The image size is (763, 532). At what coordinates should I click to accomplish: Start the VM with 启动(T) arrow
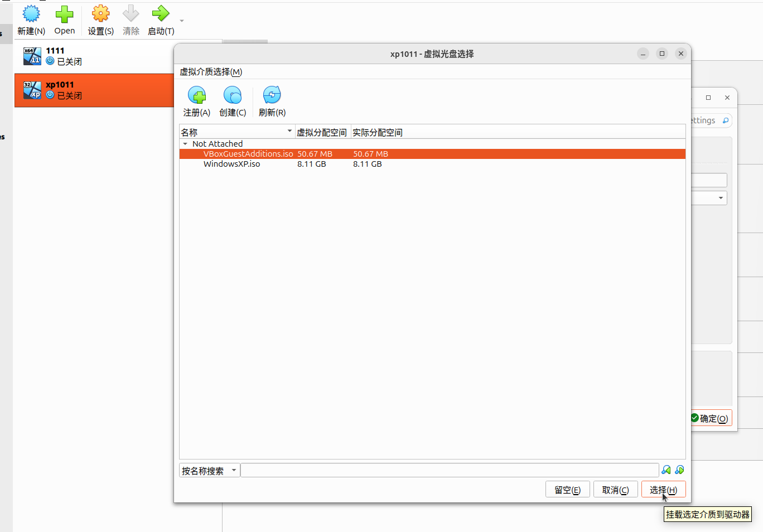pos(161,14)
